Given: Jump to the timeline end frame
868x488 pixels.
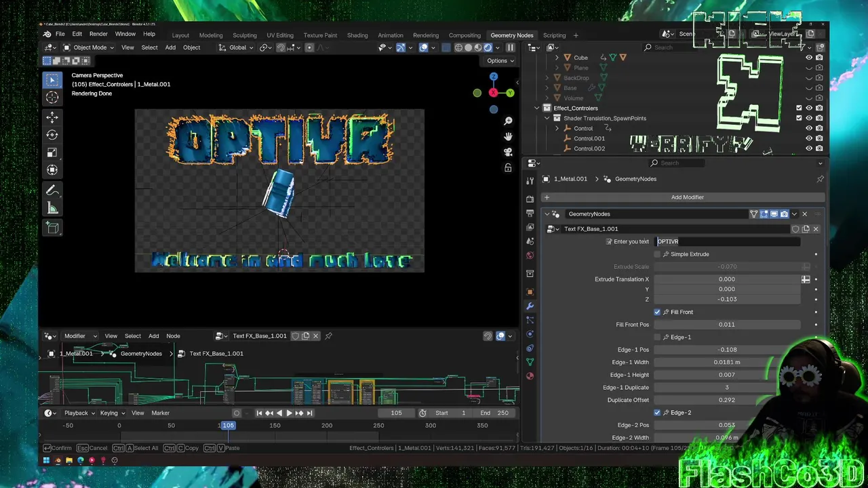Looking at the screenshot, I should pos(309,413).
